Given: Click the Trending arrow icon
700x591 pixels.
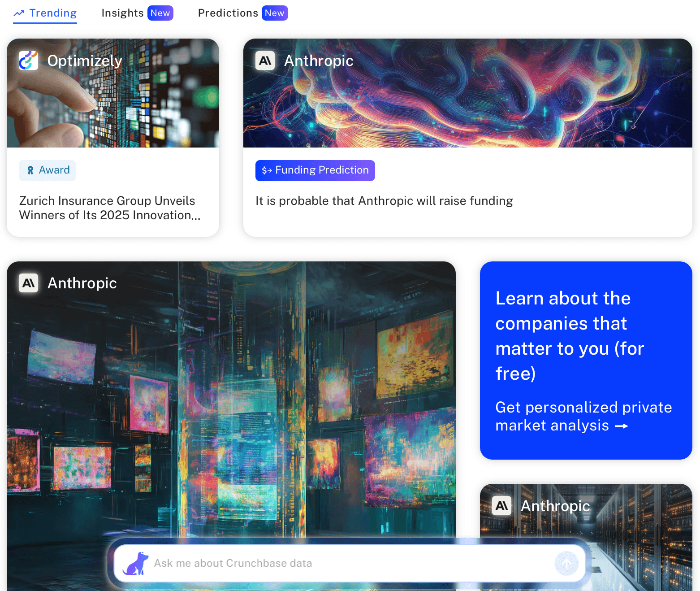Looking at the screenshot, I should point(19,13).
